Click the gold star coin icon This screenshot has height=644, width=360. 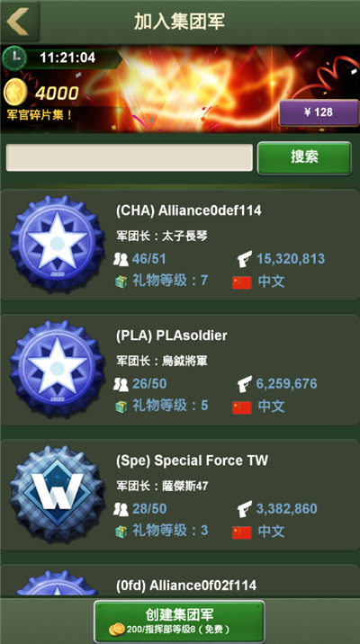15,93
